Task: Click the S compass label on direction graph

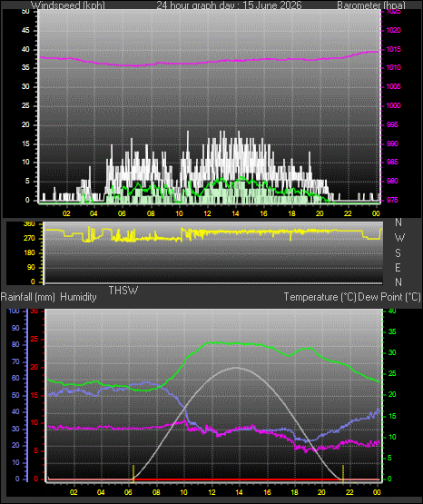Action: click(x=398, y=253)
